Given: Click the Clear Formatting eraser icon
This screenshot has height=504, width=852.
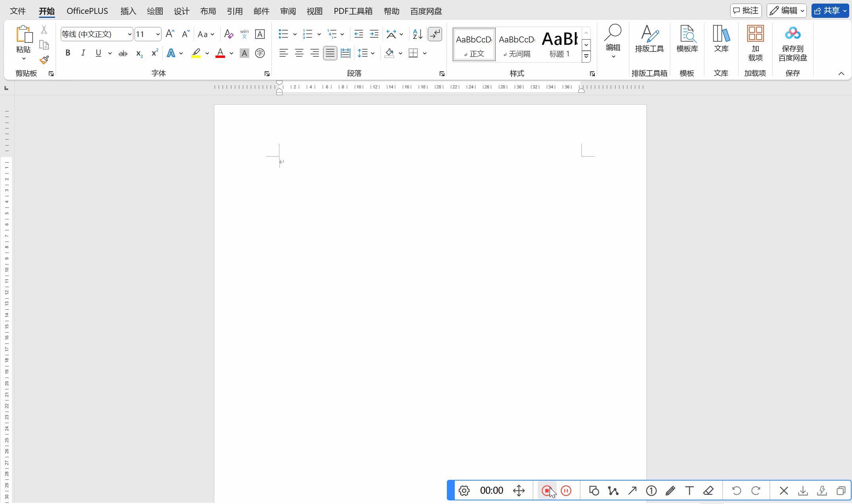Looking at the screenshot, I should 228,34.
